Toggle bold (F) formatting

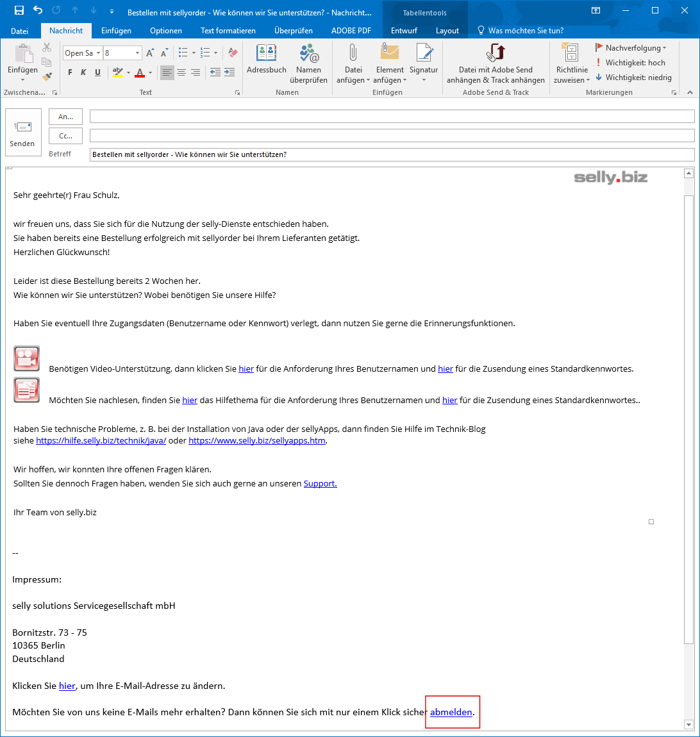(70, 72)
